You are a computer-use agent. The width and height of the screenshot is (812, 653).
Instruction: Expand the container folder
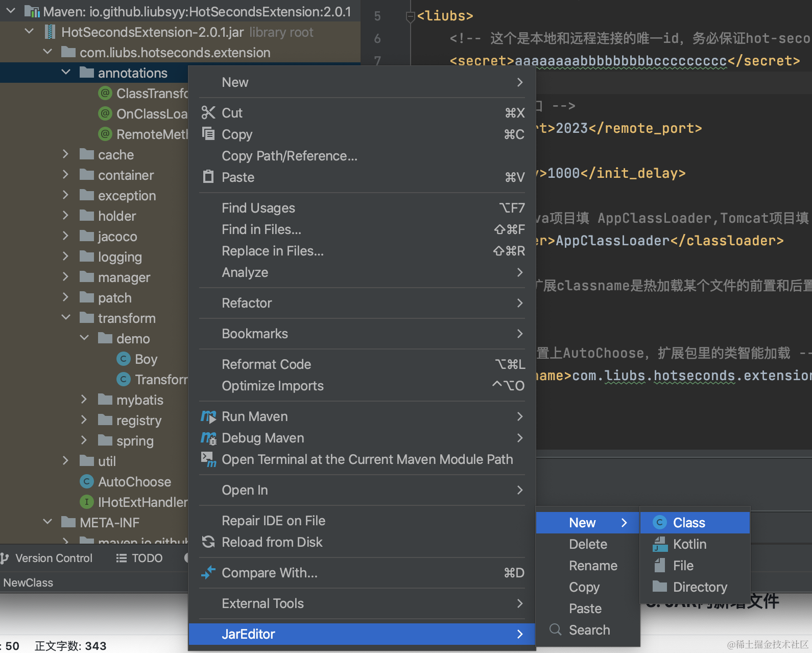point(65,174)
